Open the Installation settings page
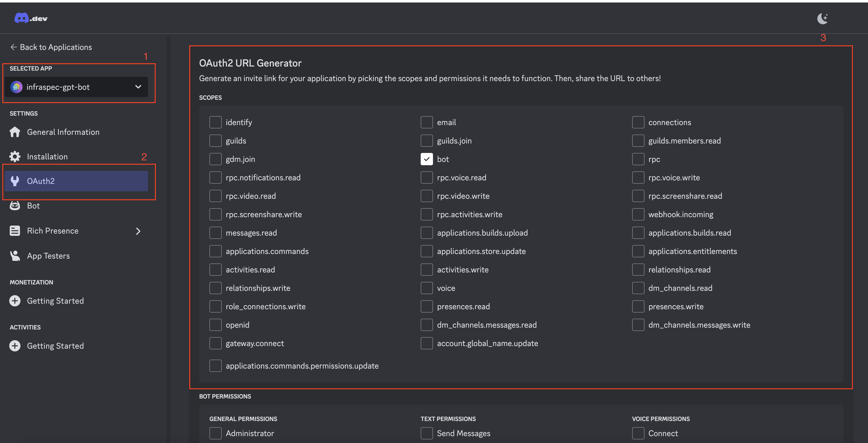 77,157
